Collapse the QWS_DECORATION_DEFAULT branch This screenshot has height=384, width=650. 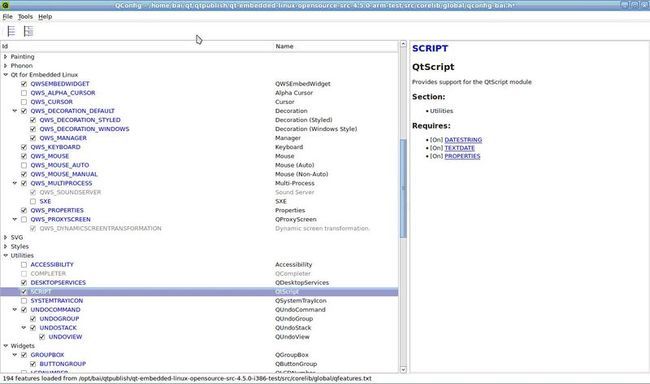(x=15, y=111)
